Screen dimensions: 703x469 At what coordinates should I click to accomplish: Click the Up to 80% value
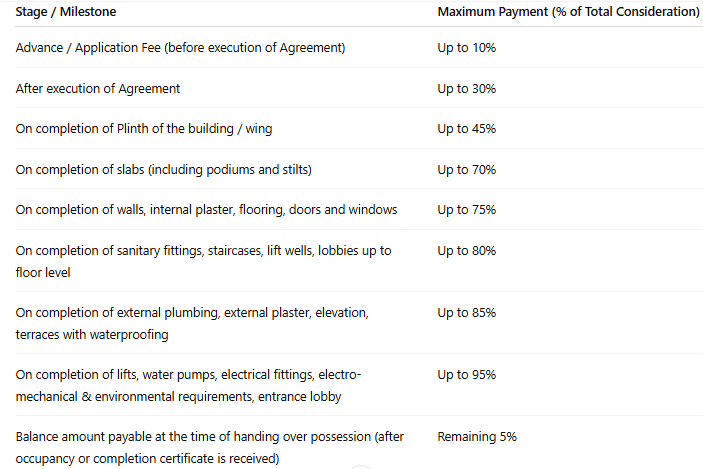click(466, 251)
